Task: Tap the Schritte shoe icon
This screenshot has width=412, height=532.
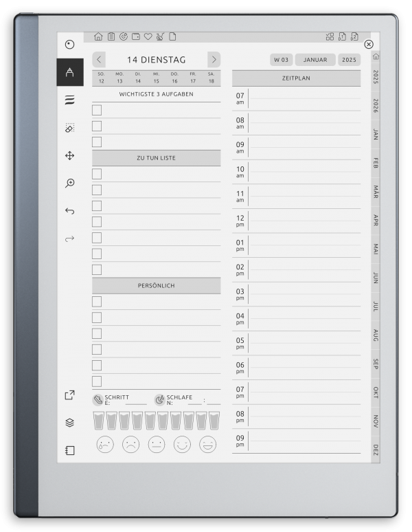Action: [x=98, y=399]
